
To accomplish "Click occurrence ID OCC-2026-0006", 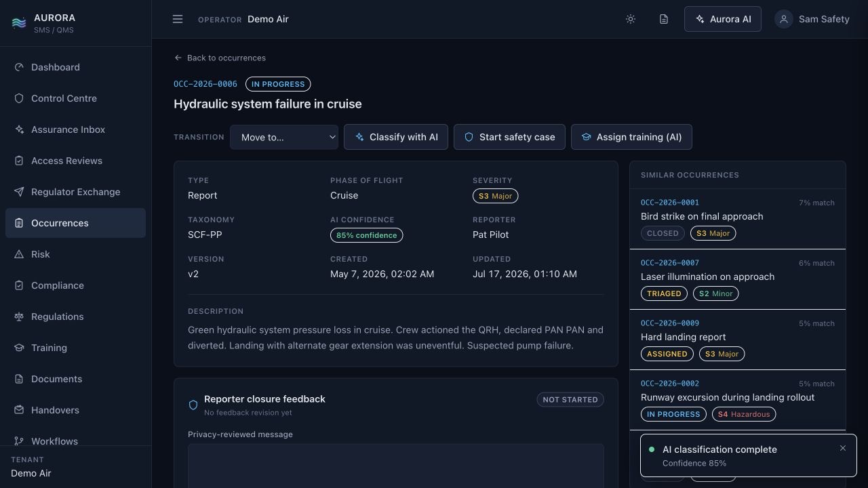I will [x=205, y=84].
